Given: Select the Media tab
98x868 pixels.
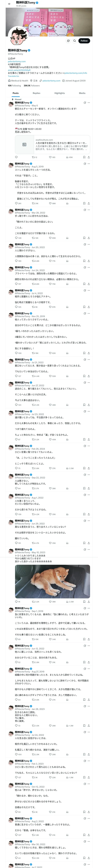Looking at the screenshot, I should (82, 93).
